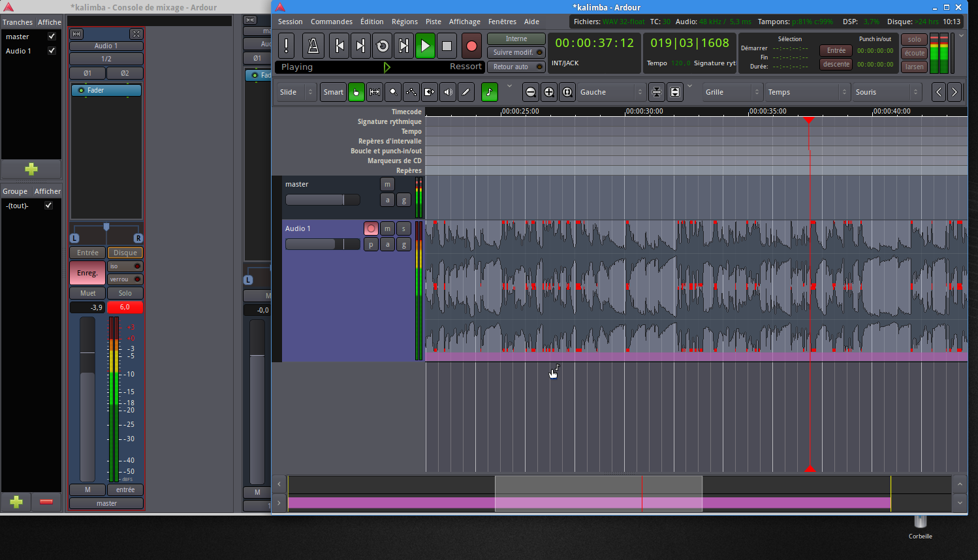978x560 pixels.
Task: Uncheck the master strip visibility checkbox
Action: coord(52,37)
